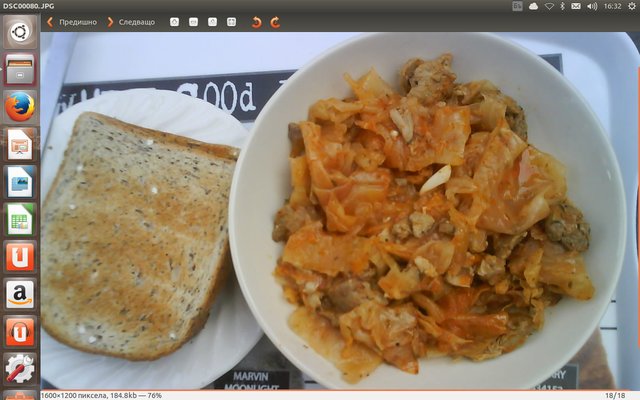Click the clock showing 16:32
The width and height of the screenshot is (640, 400).
click(612, 6)
